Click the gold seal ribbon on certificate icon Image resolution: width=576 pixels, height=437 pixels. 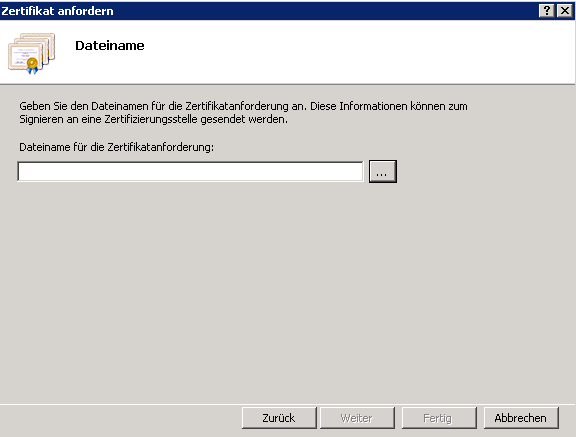[x=32, y=65]
